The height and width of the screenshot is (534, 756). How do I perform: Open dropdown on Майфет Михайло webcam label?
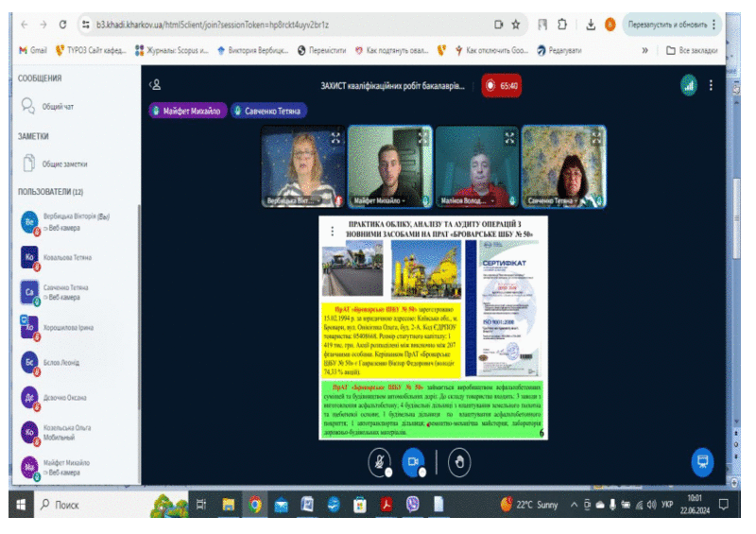tap(380, 200)
